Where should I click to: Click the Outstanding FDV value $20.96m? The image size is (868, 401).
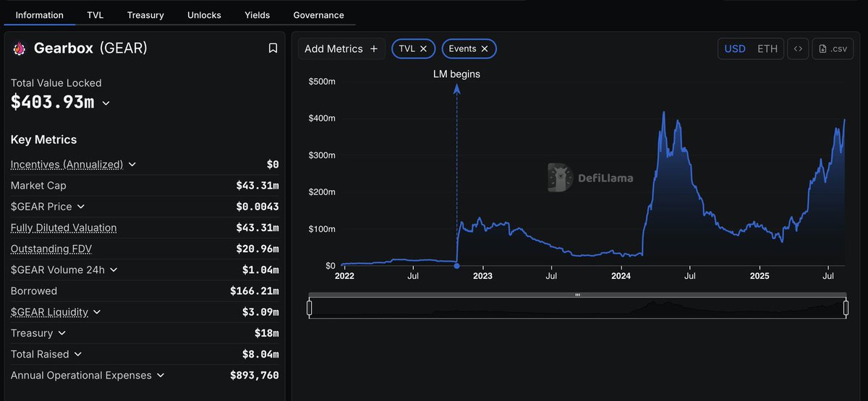tap(258, 249)
